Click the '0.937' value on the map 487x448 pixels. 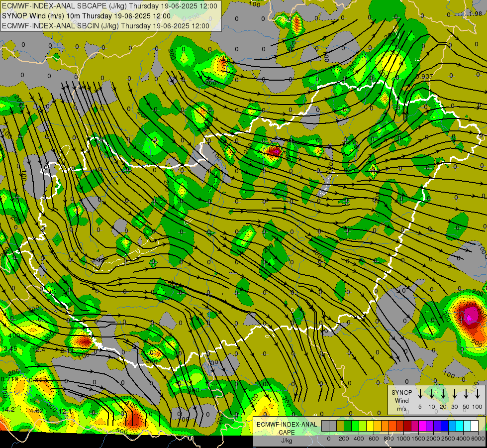(424, 77)
